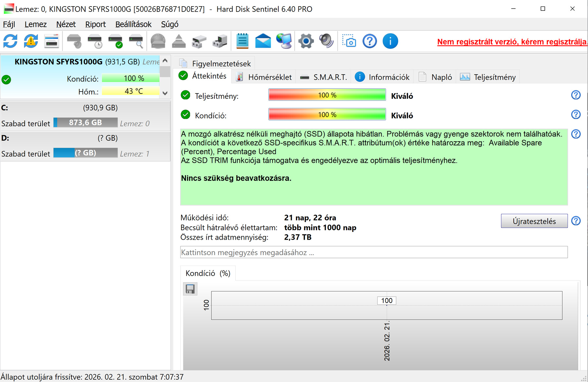The height and width of the screenshot is (382, 588).
Task: Click the overview Kondíció 100 % gradient bar
Action: point(327,114)
